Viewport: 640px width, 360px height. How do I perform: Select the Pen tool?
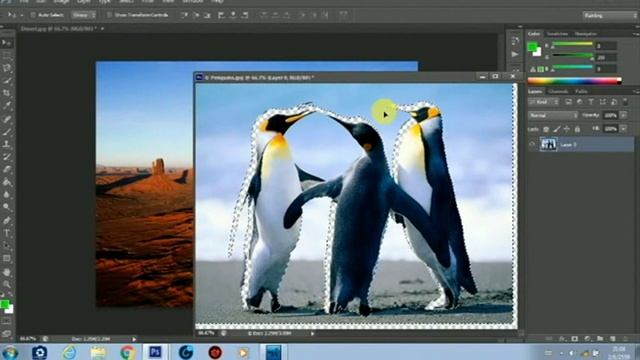point(7,220)
